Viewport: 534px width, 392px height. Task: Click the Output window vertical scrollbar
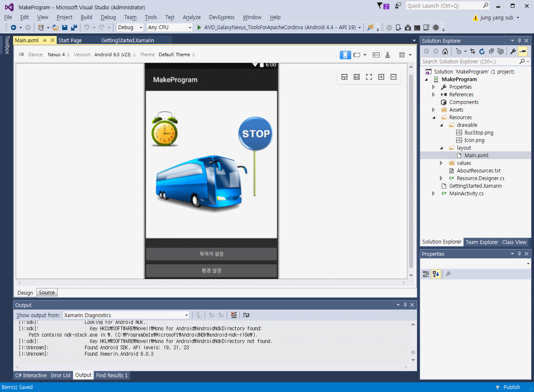click(413, 342)
